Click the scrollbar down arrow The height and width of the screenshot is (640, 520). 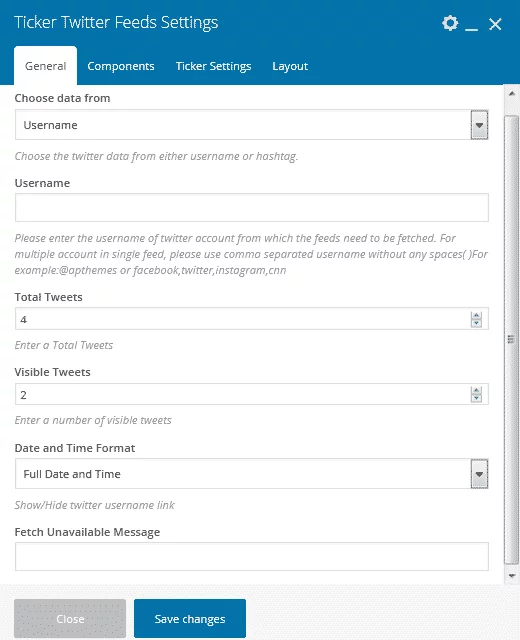coord(512,576)
